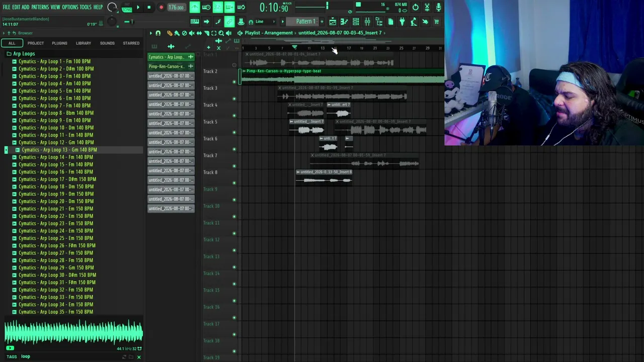Mute Track 3 with its green dot
644x362 pixels.
pos(234,99)
